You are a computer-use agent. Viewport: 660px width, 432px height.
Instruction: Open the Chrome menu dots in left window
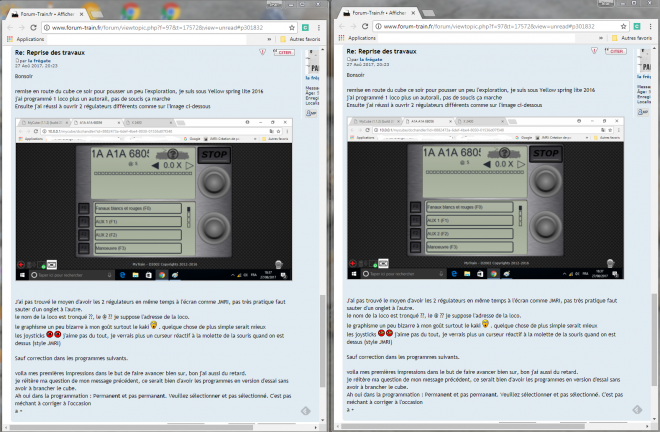(x=319, y=28)
